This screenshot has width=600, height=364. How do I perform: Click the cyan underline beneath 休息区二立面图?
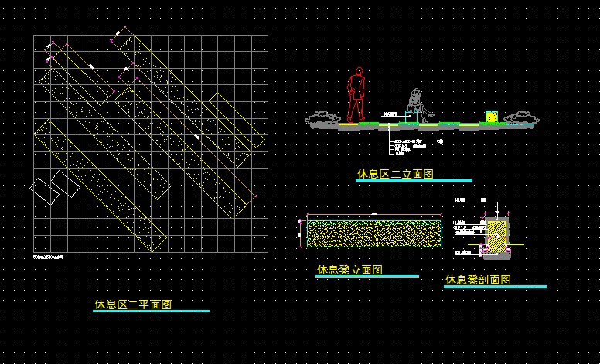click(414, 181)
